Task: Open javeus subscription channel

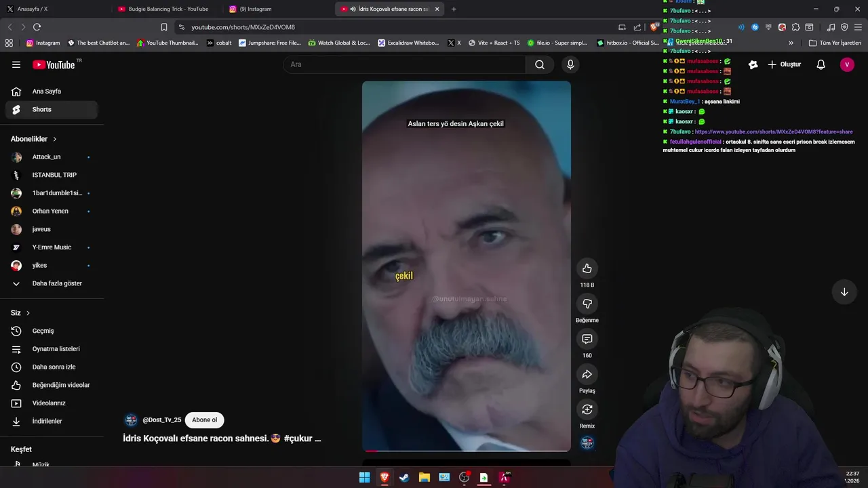Action: click(52, 229)
